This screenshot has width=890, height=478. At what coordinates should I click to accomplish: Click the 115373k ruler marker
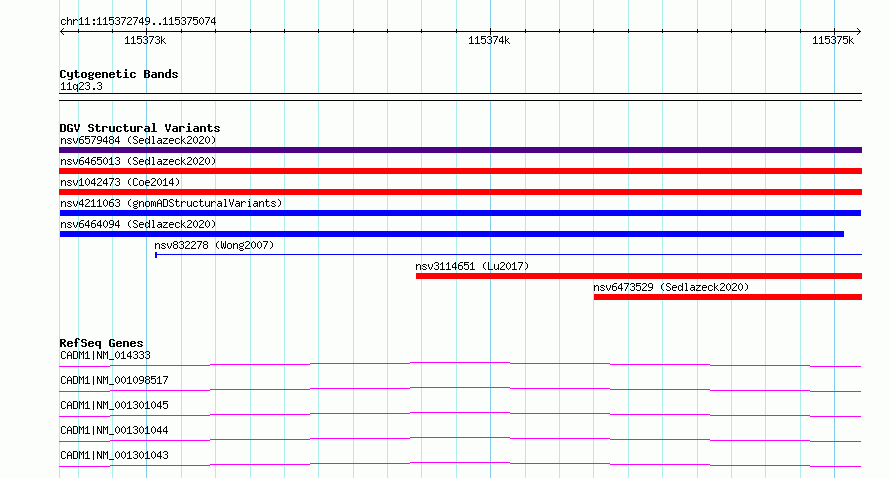[x=145, y=40]
